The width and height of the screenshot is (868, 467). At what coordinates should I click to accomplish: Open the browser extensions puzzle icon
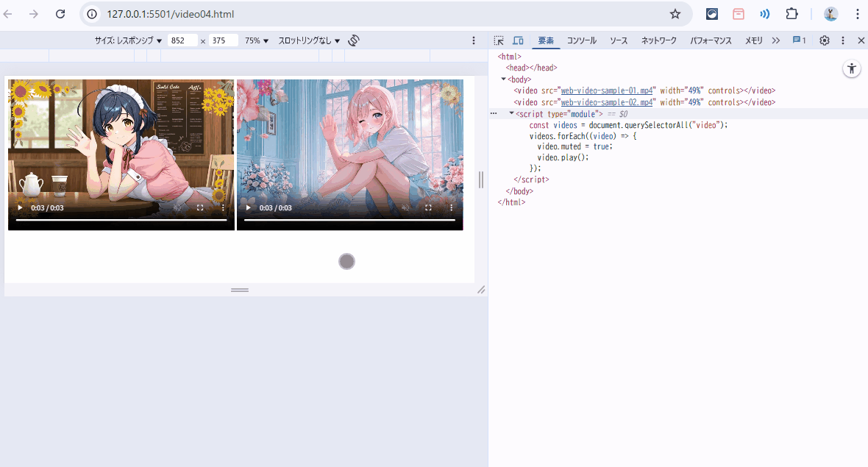click(x=791, y=14)
